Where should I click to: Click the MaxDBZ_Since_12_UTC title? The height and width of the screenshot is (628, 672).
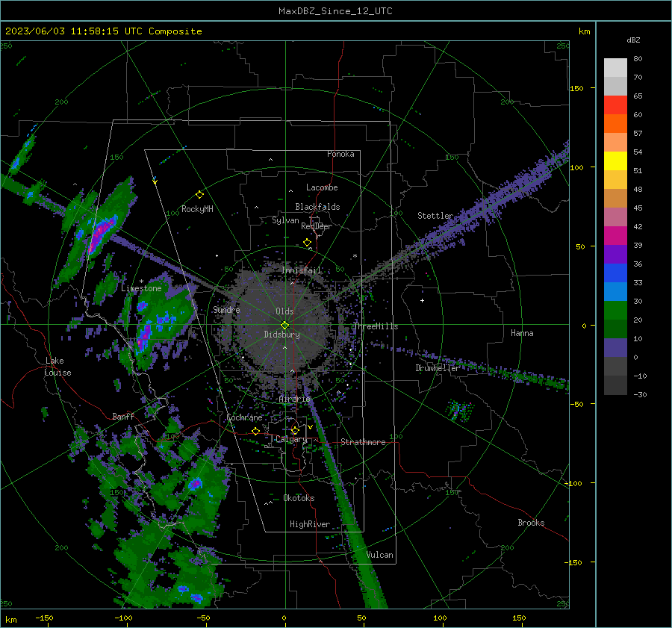pyautogui.click(x=335, y=11)
